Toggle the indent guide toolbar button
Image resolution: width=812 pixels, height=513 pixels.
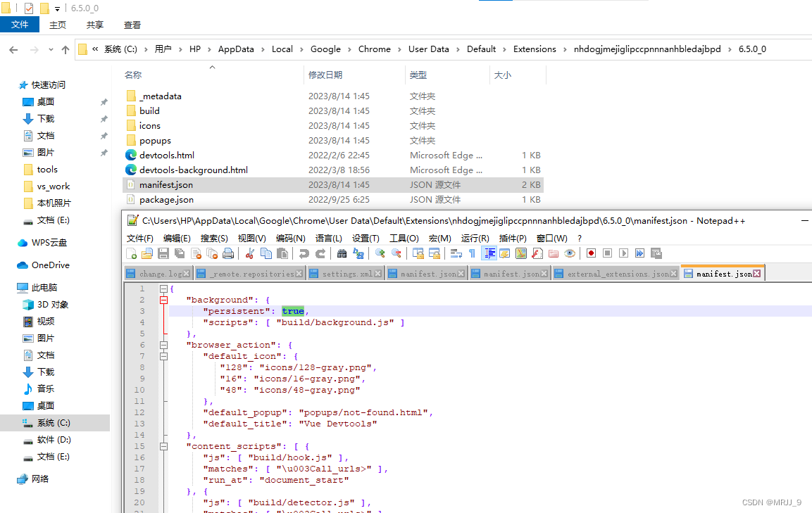[x=489, y=253]
